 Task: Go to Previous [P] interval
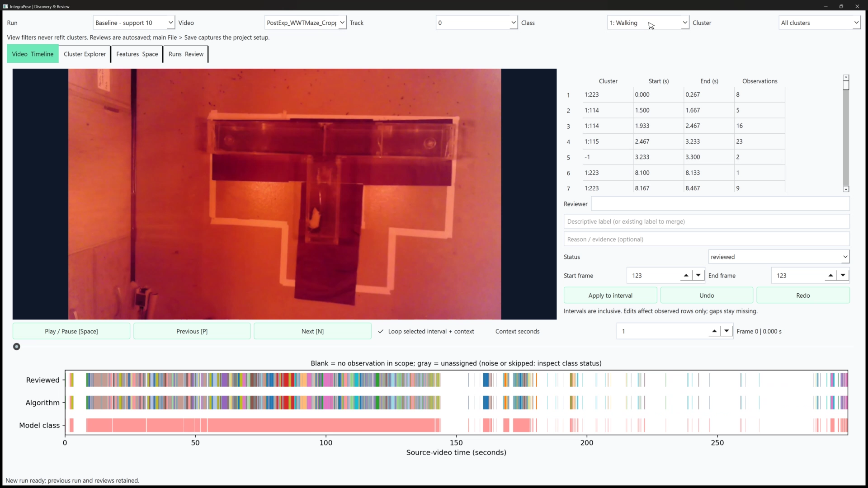[192, 331]
